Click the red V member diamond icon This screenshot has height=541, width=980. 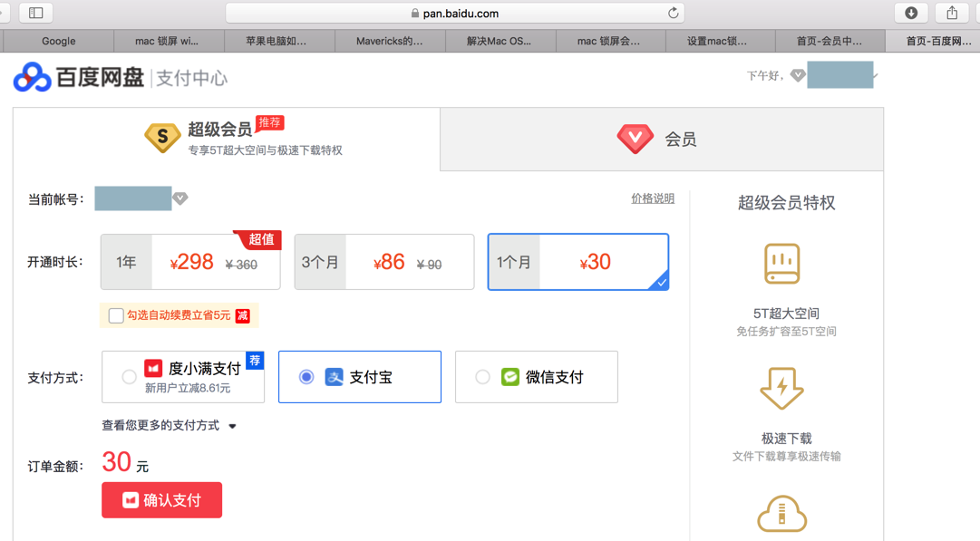point(635,139)
